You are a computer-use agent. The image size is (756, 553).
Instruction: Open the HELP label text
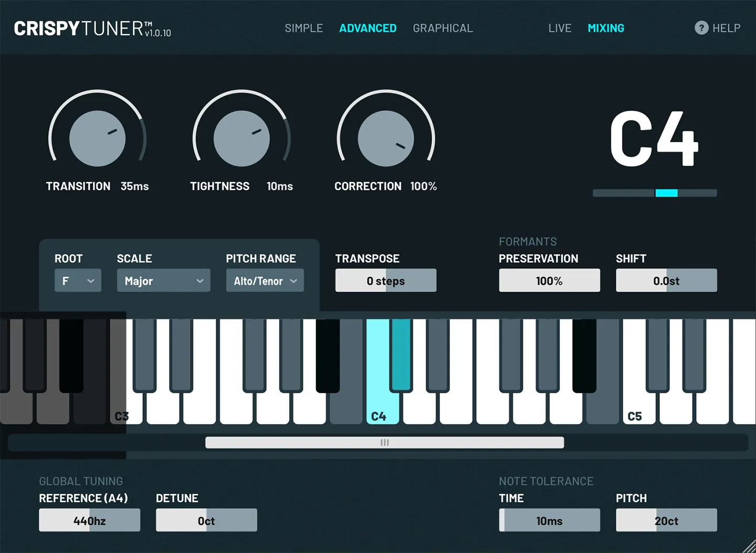point(727,28)
